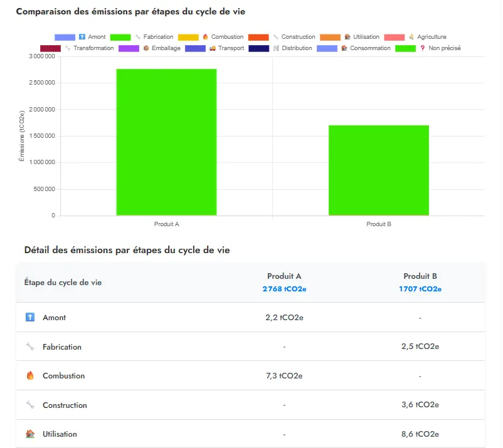Click the 7,3 tCO2e Combustion value cell
Screen dimensions: 503x448
point(284,376)
